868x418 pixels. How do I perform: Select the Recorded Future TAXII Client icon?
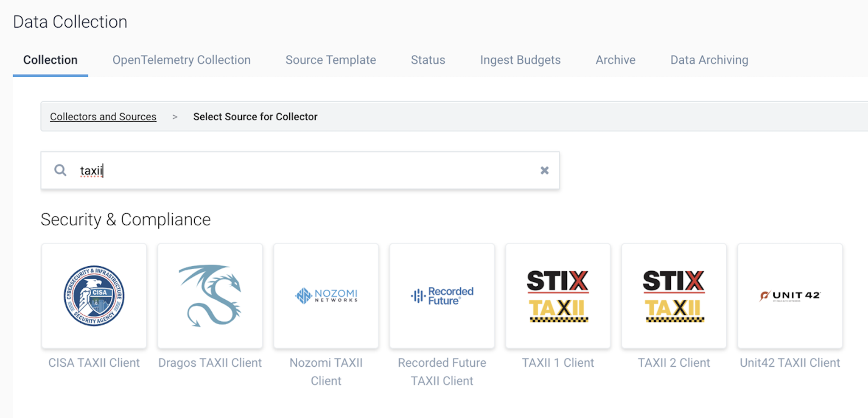[442, 295]
